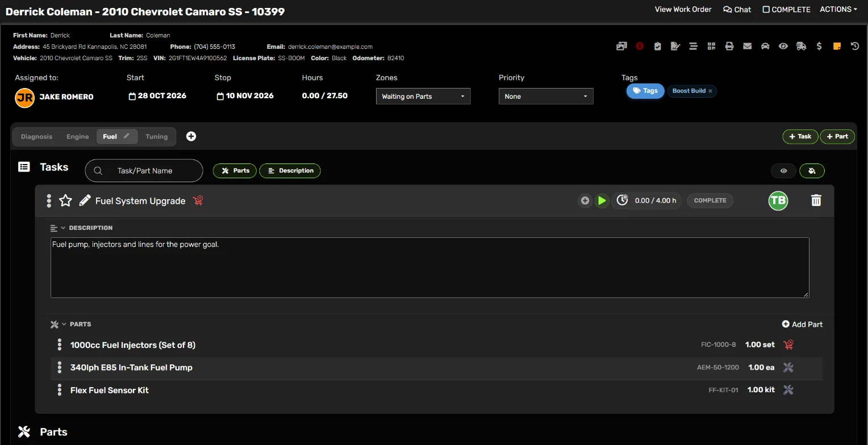Switch to the Diagnosis tab
Viewport: 868px width, 445px height.
click(36, 136)
